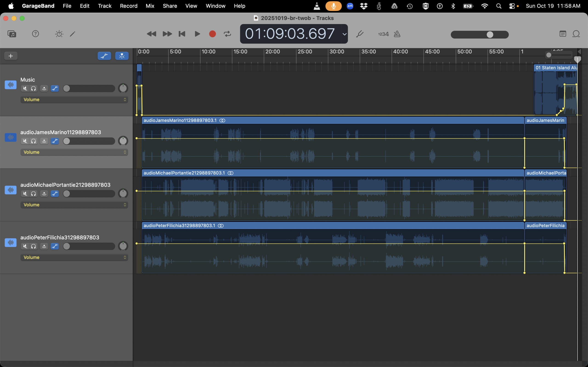Open Smart Controls dial icon

point(59,34)
